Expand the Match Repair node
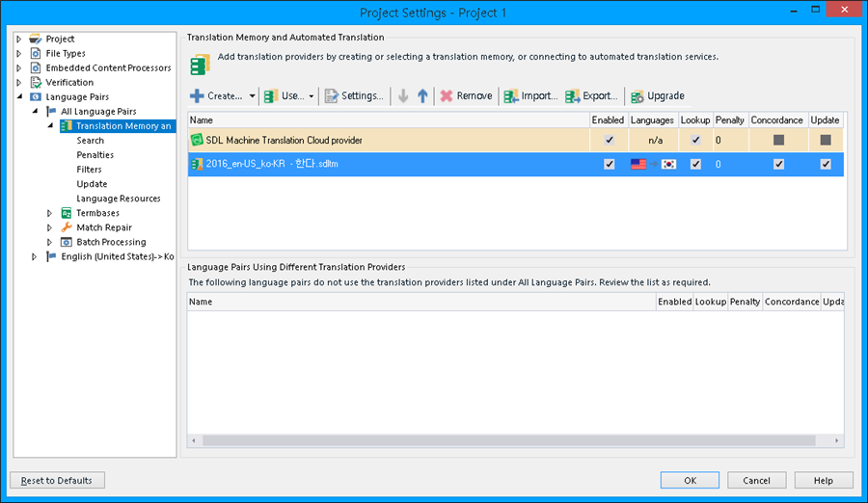868x503 pixels. [50, 227]
